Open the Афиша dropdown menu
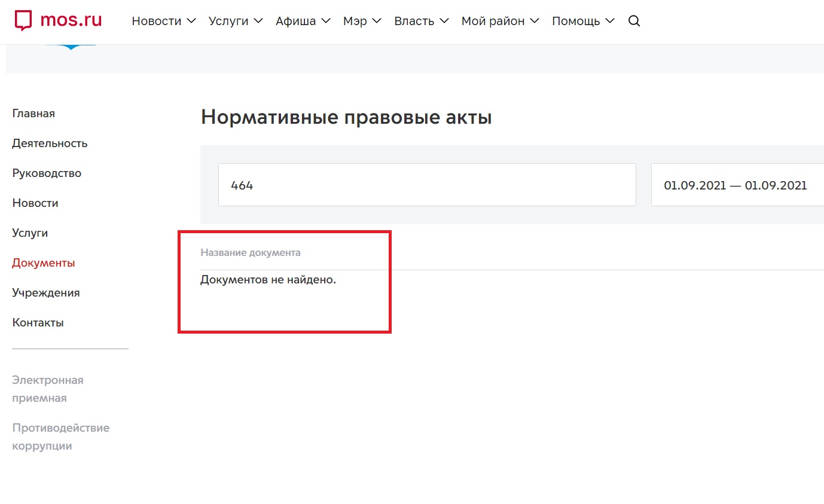Viewport: 824px width, 504px height. [303, 21]
